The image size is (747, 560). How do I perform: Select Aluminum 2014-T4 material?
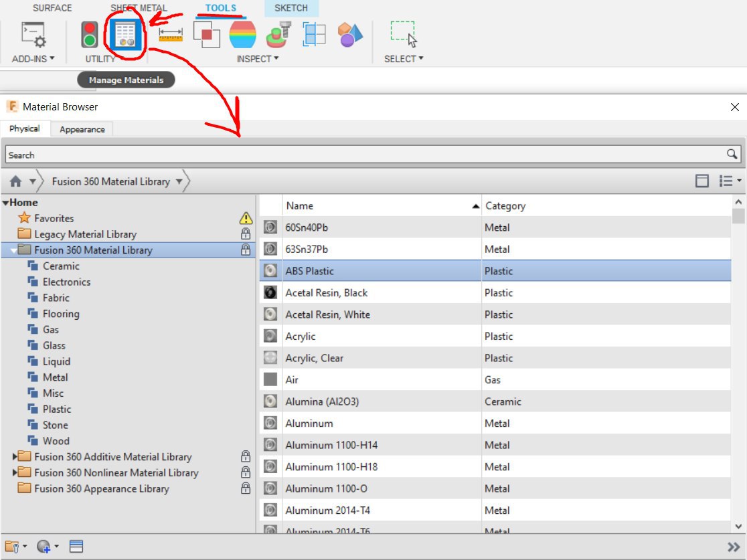327,510
